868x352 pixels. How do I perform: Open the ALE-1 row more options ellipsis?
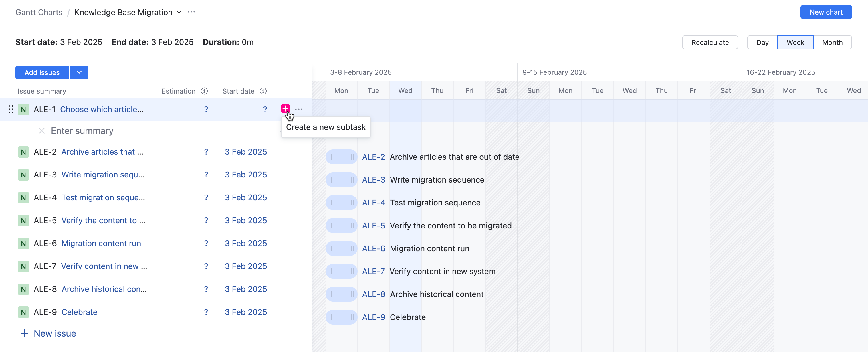point(299,109)
